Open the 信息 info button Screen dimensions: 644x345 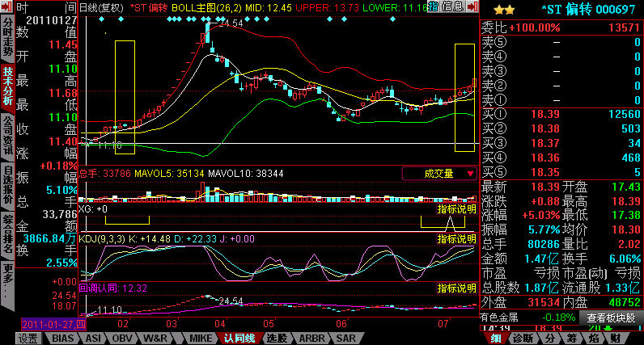[x=452, y=6]
